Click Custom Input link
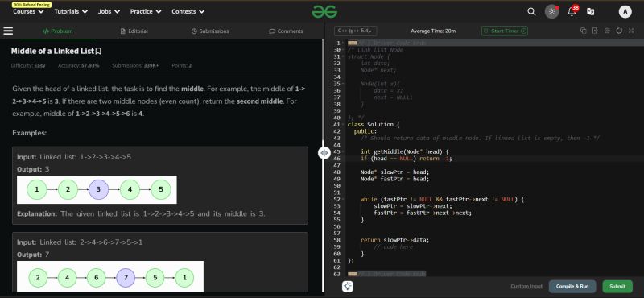The image size is (644, 298). point(526,287)
